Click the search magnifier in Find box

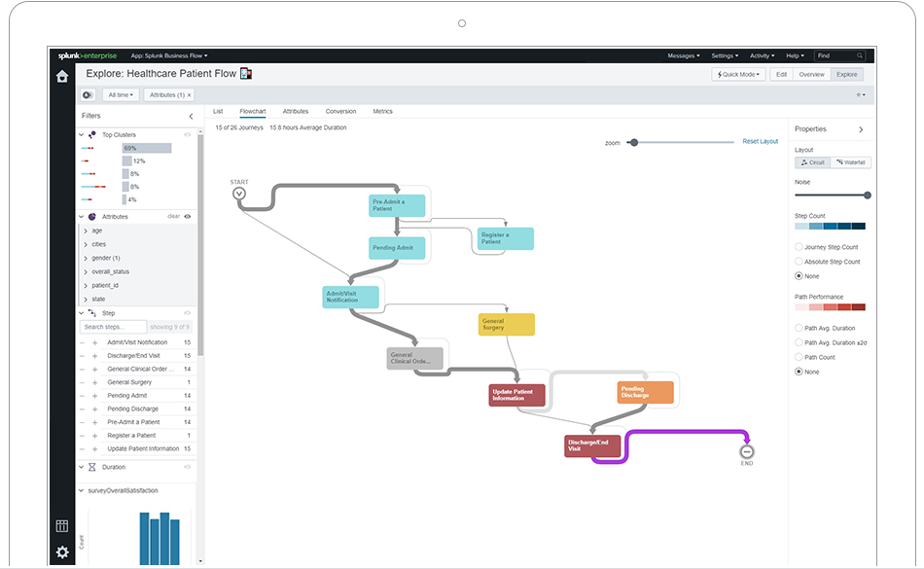point(860,56)
